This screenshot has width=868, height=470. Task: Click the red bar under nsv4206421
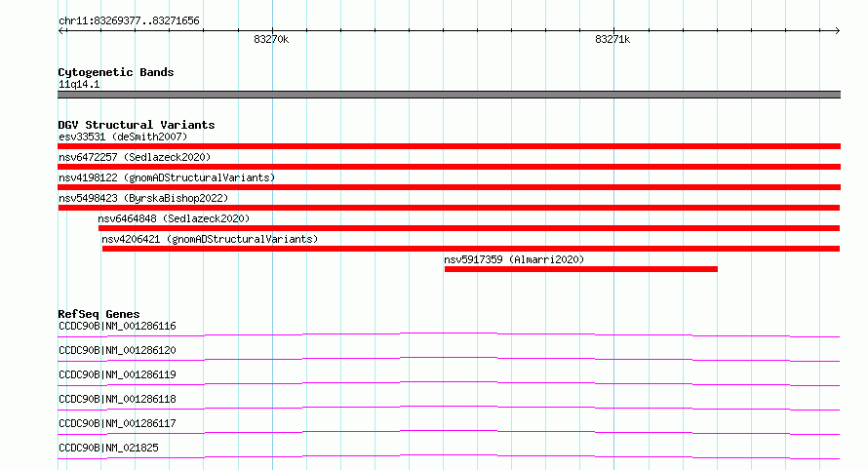click(471, 249)
